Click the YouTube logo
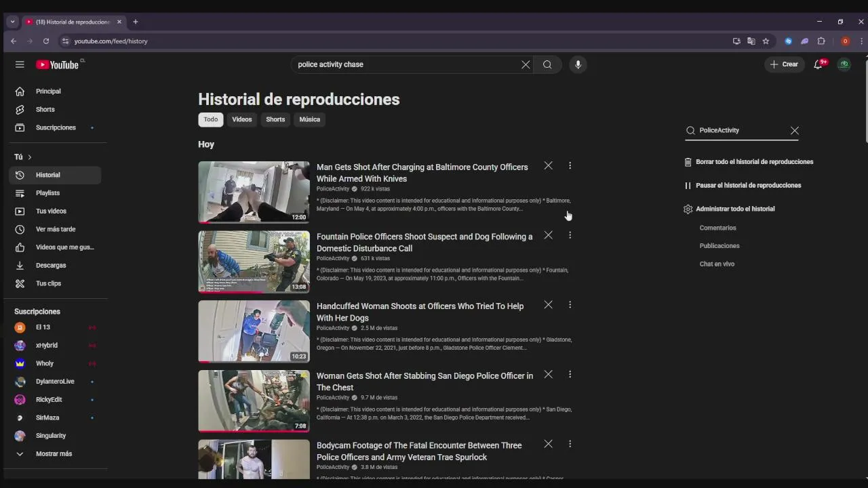 point(58,64)
